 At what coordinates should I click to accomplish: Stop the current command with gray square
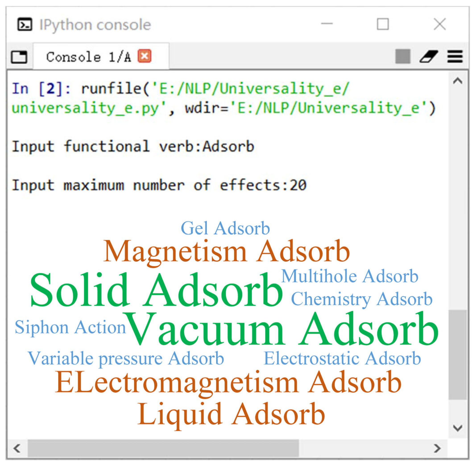(403, 57)
